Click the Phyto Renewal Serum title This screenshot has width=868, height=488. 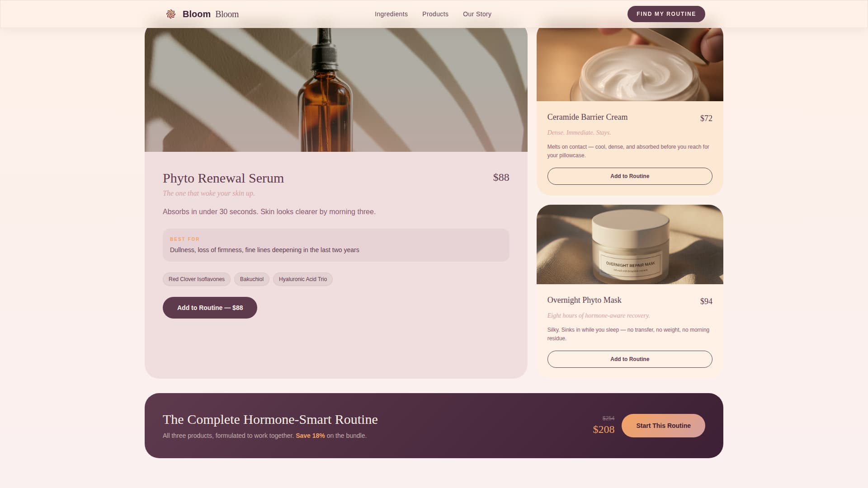tap(223, 178)
